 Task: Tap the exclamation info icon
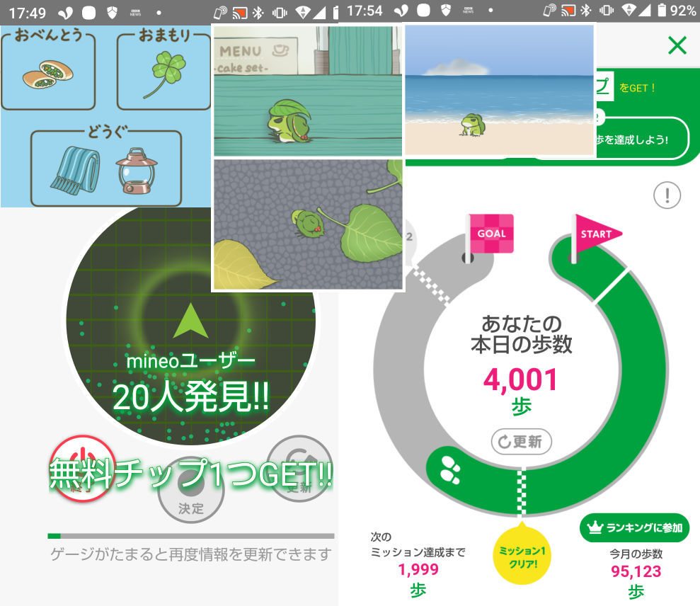(x=667, y=195)
